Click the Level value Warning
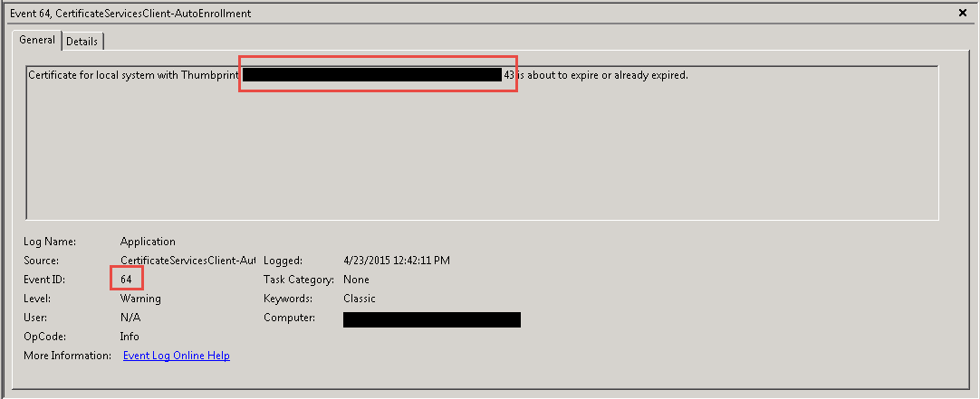980x399 pixels. point(140,299)
